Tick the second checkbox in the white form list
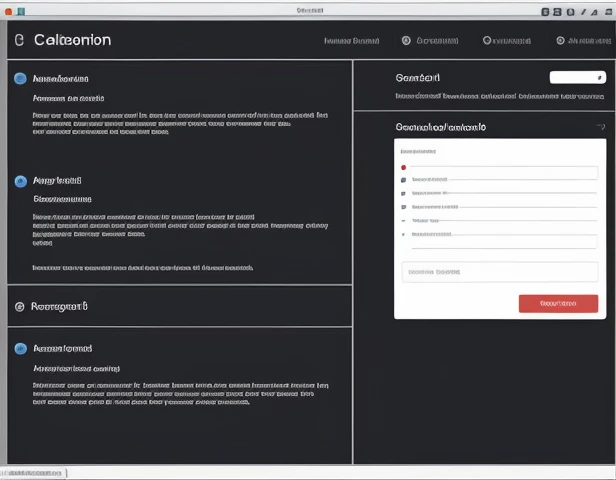Image resolution: width=616 pixels, height=480 pixels. (403, 193)
